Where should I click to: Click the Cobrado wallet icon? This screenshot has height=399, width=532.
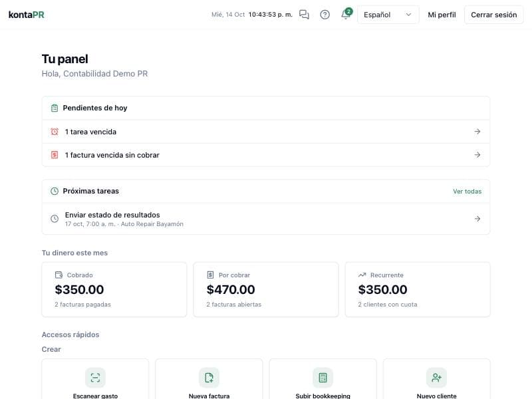[x=59, y=275]
